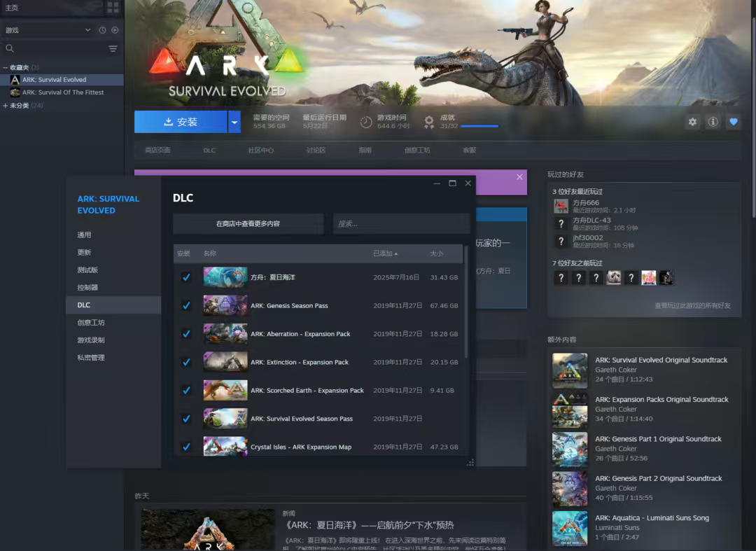Click the recent-activity clock icon beside 游戏

pos(102,30)
